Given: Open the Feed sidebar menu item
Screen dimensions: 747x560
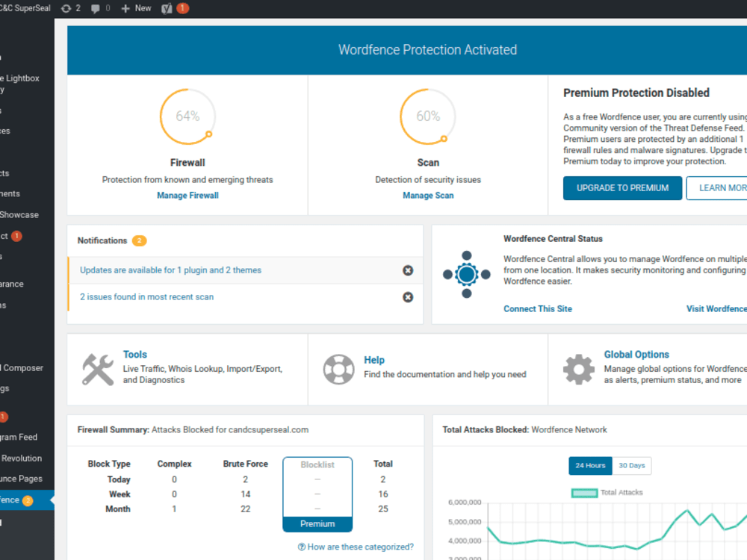Looking at the screenshot, I should pos(19,437).
